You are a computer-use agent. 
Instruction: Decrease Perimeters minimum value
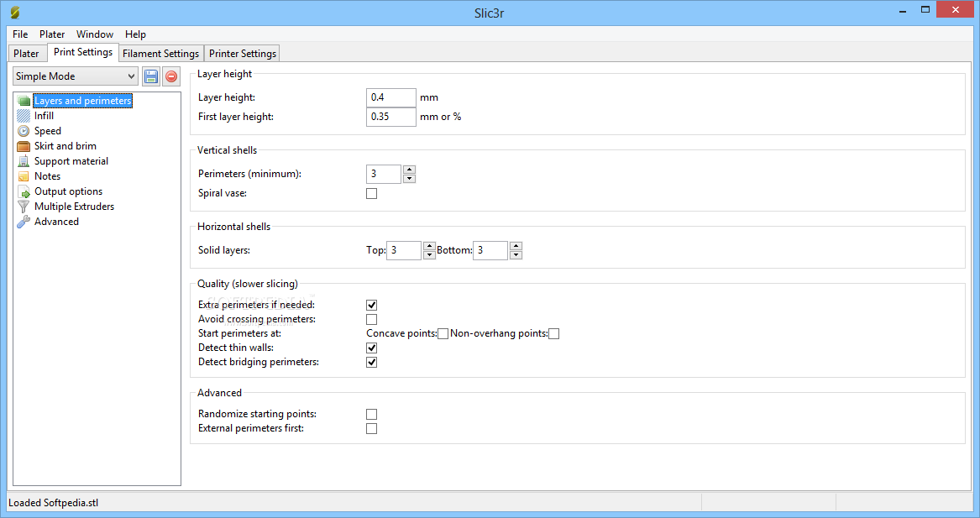(x=409, y=179)
